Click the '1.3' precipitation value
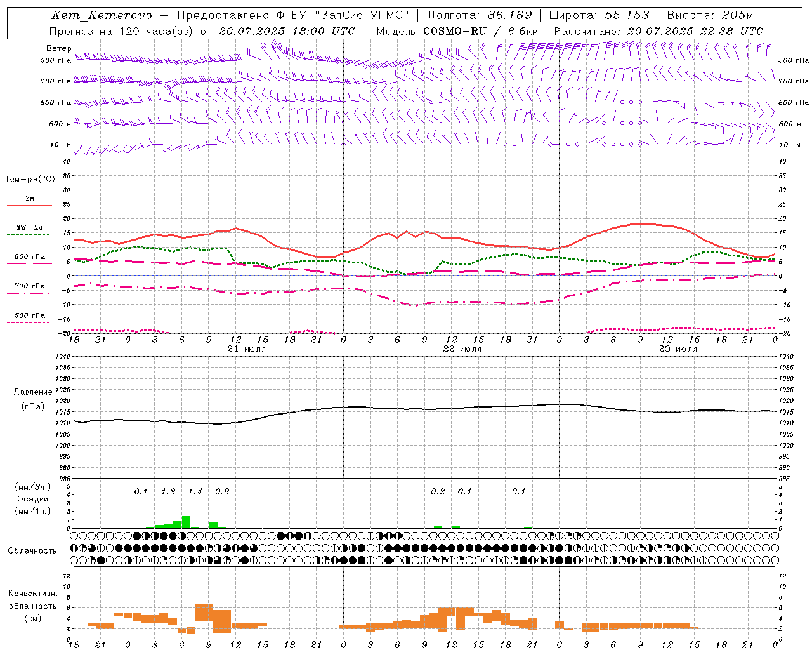The height and width of the screenshot is (650, 812). 168,492
